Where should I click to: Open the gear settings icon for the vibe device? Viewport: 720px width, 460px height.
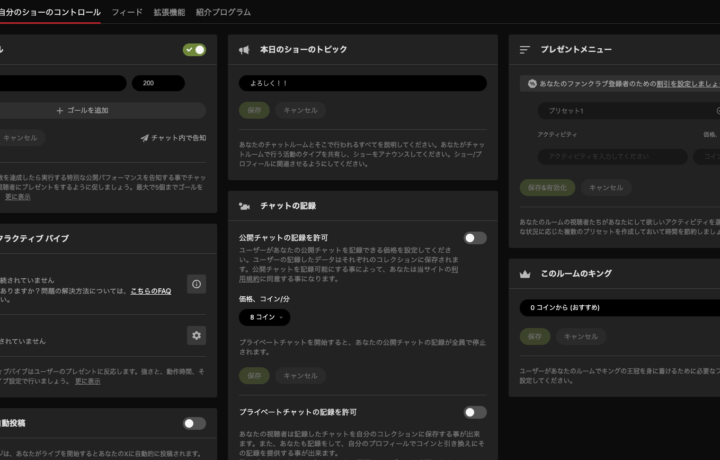[x=197, y=335]
